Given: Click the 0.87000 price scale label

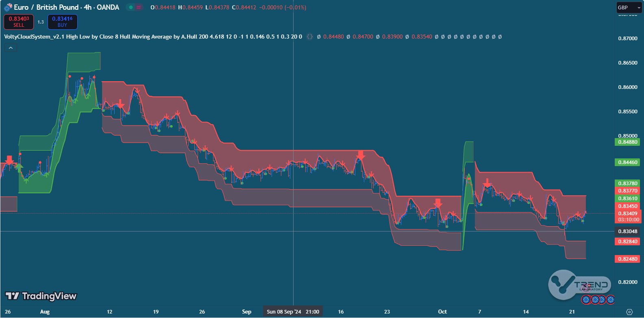Looking at the screenshot, I should pos(628,39).
